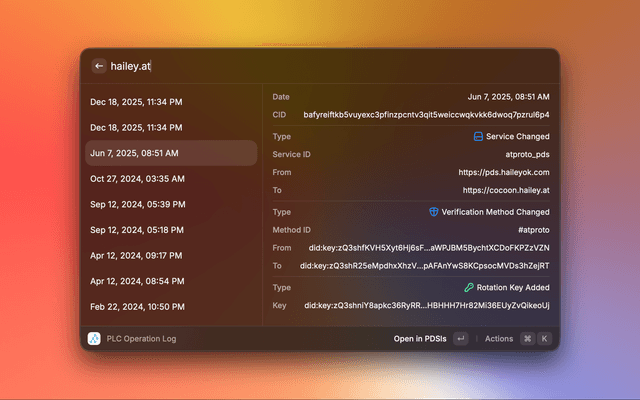Image resolution: width=640 pixels, height=400 pixels.
Task: Click the Rotation Key Added key icon
Action: (x=482, y=287)
